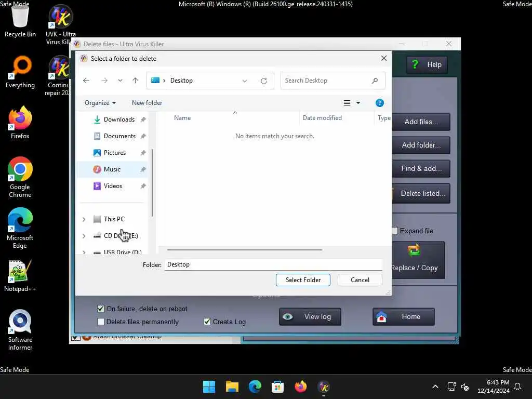Click the horizontal scrollbar in file list
This screenshot has width=532, height=399.
(x=244, y=250)
